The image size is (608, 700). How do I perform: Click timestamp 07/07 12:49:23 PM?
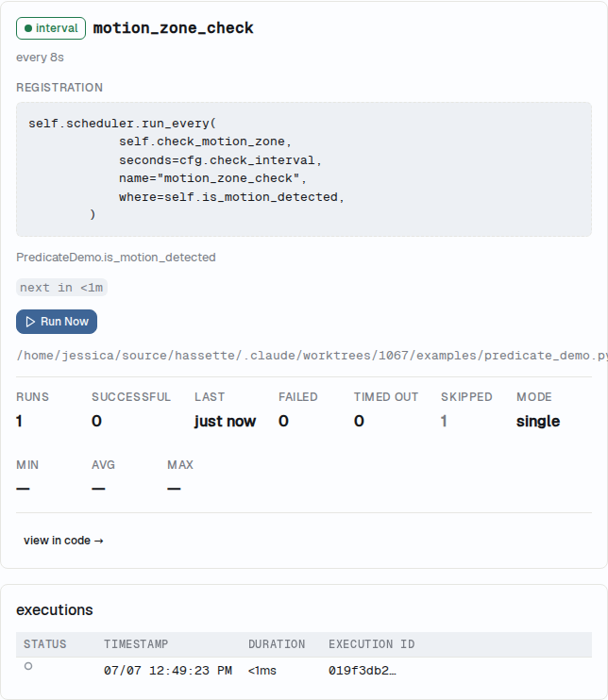(x=168, y=671)
